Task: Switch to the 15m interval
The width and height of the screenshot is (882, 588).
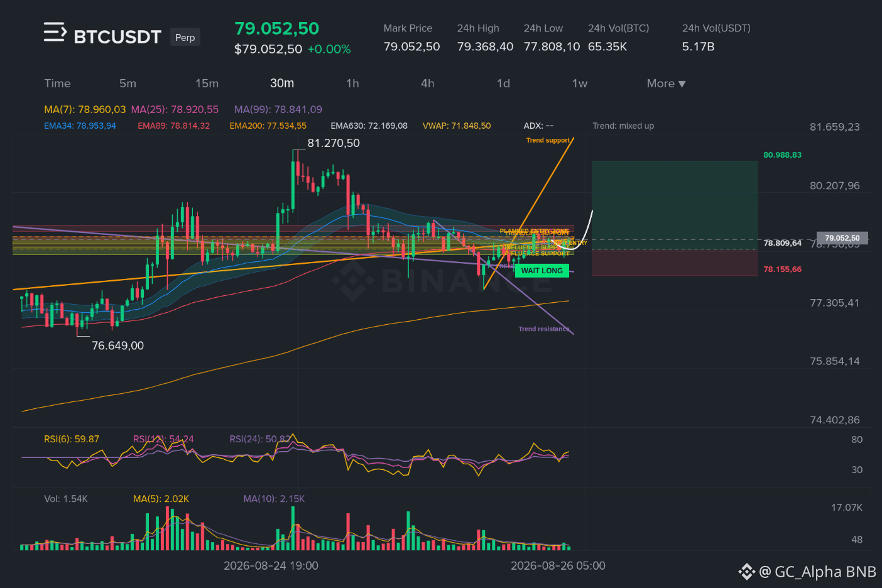Action: pos(207,84)
